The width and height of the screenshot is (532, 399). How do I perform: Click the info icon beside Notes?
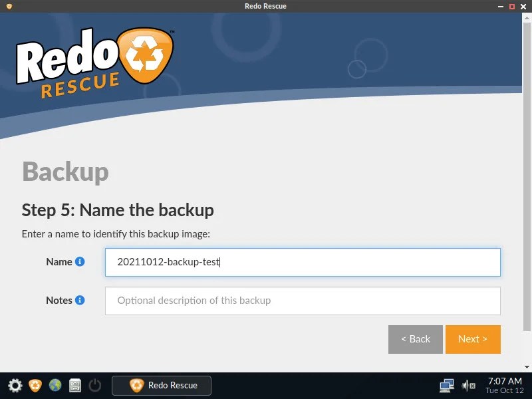[x=80, y=301]
